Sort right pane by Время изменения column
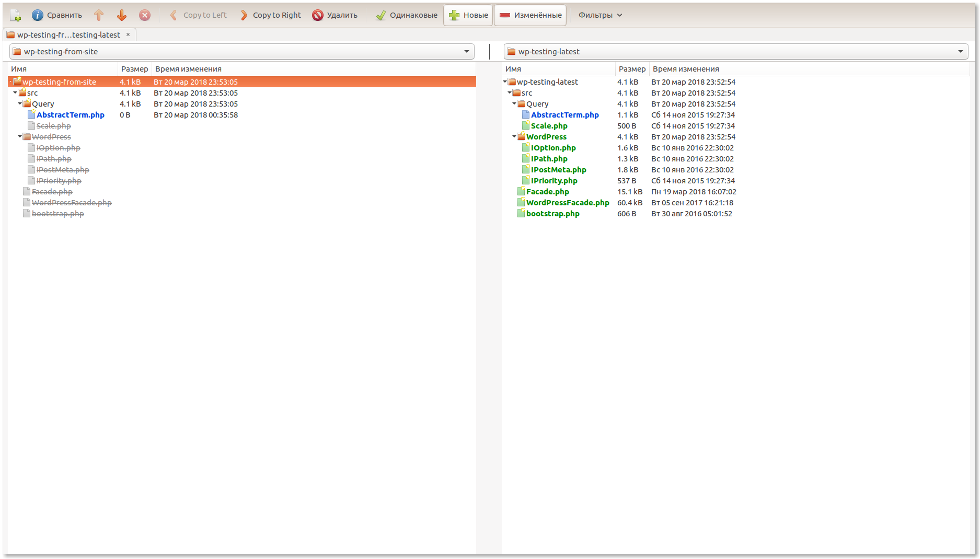This screenshot has width=980, height=559. (809, 69)
